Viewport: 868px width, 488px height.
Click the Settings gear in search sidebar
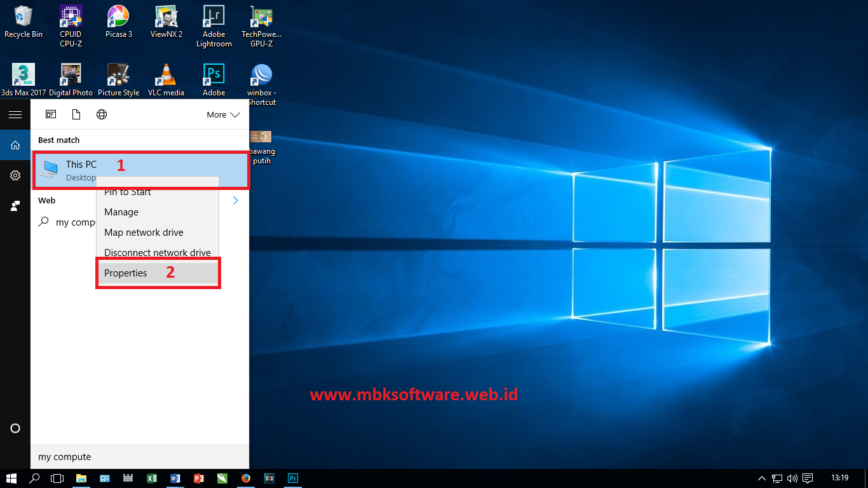click(x=15, y=175)
